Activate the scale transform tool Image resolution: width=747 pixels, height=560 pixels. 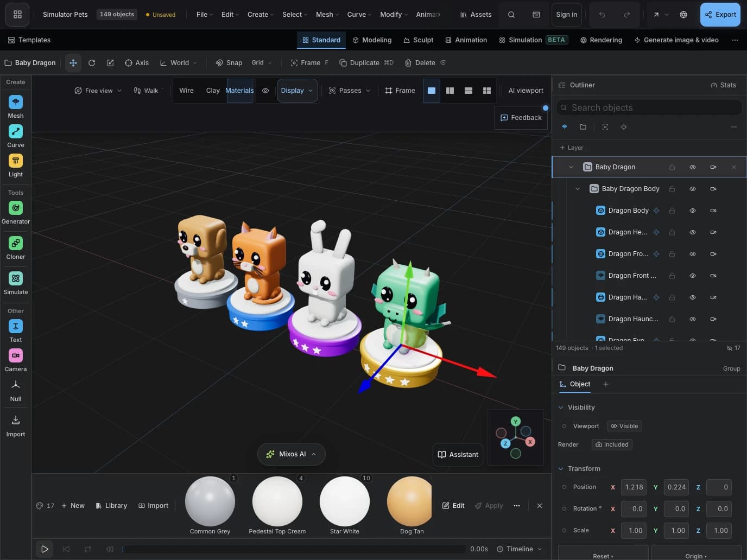pyautogui.click(x=110, y=63)
